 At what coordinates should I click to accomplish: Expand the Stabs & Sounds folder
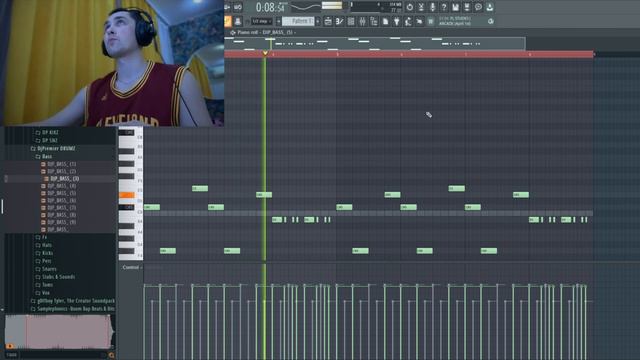[55, 277]
